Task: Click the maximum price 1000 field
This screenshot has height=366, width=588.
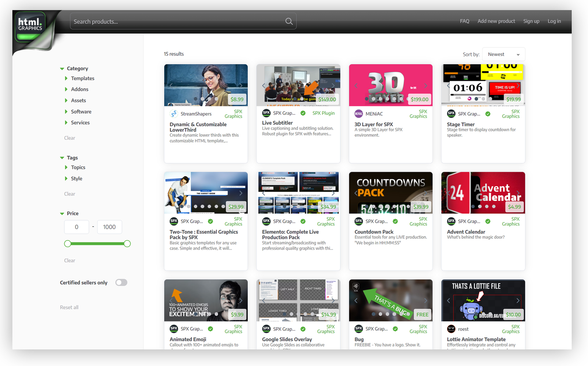Action: click(109, 227)
